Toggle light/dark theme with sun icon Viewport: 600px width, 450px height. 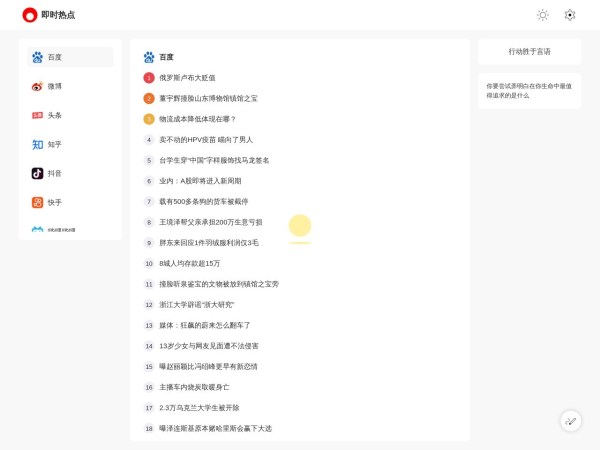coord(542,15)
